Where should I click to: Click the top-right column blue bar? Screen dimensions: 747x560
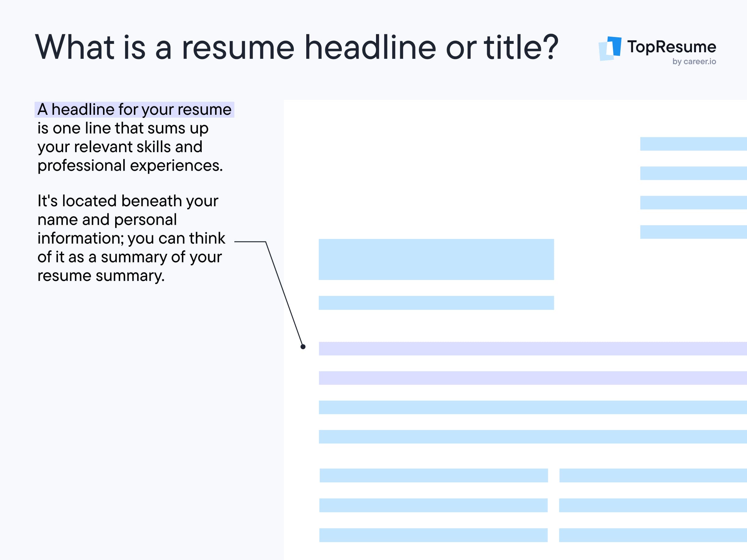[x=652, y=475]
